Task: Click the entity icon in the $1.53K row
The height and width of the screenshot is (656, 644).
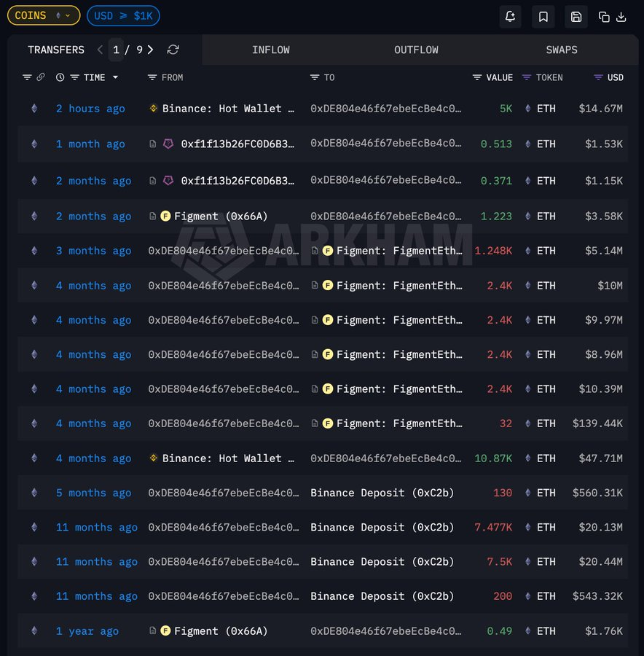Action: point(168,144)
